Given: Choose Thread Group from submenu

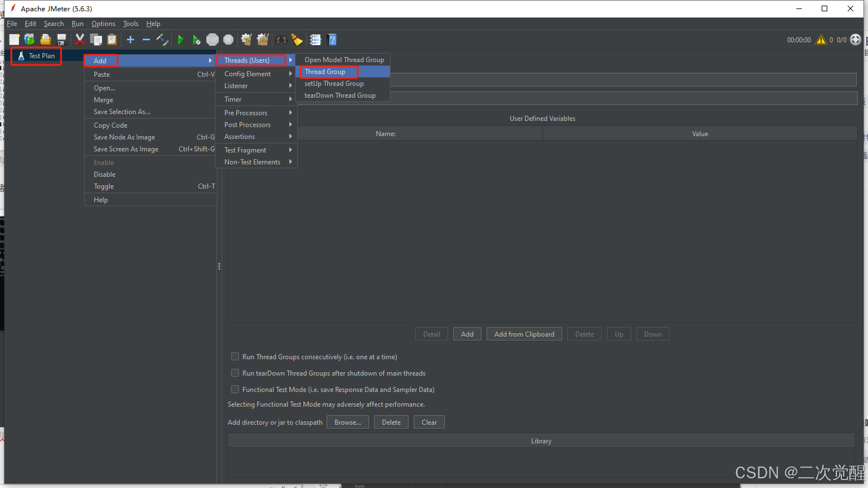Looking at the screenshot, I should pyautogui.click(x=343, y=72).
